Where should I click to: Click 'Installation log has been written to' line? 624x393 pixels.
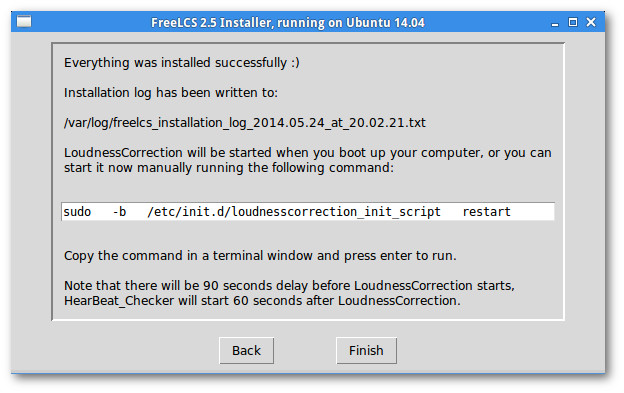pos(171,93)
